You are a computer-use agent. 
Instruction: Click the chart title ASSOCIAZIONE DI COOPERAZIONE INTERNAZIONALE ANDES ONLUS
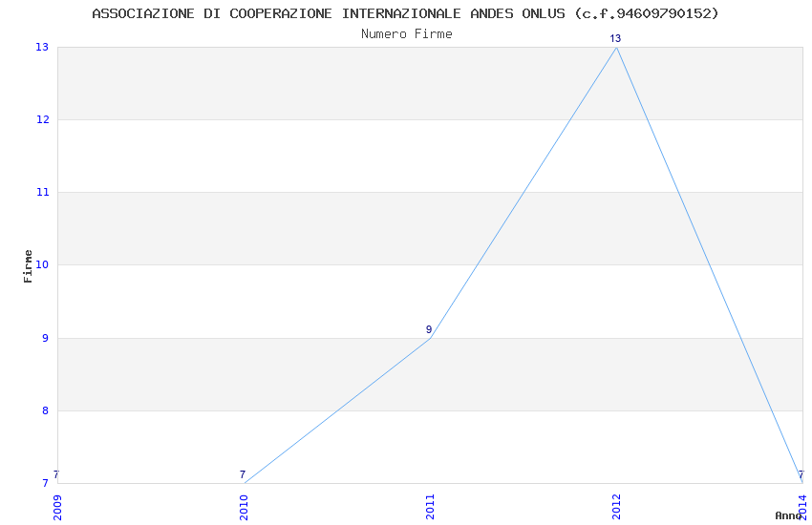point(405,13)
